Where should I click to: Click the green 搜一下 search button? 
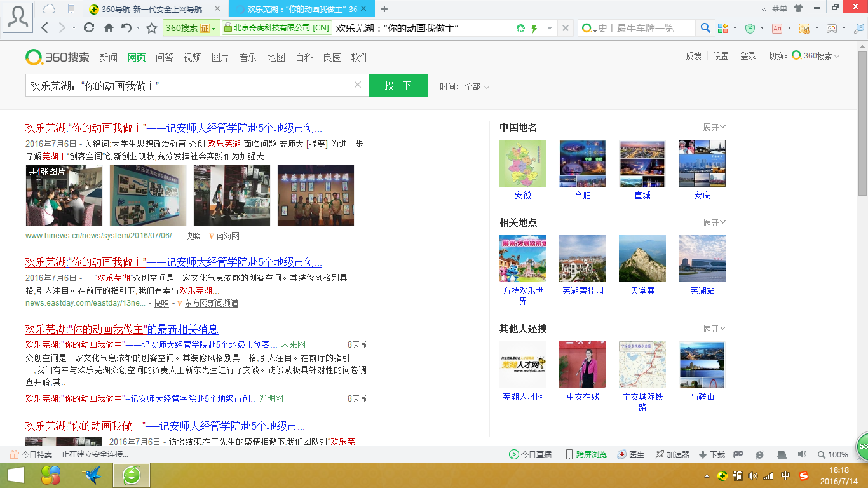398,85
